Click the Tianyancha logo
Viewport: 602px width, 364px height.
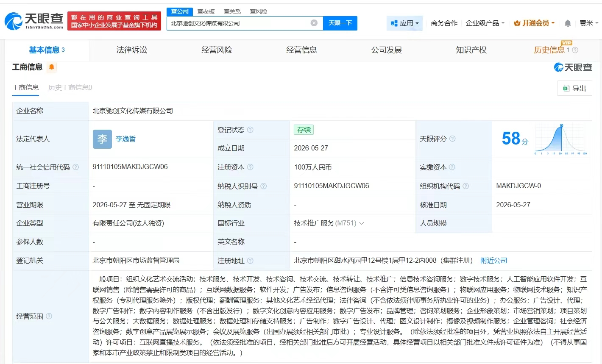(x=34, y=21)
